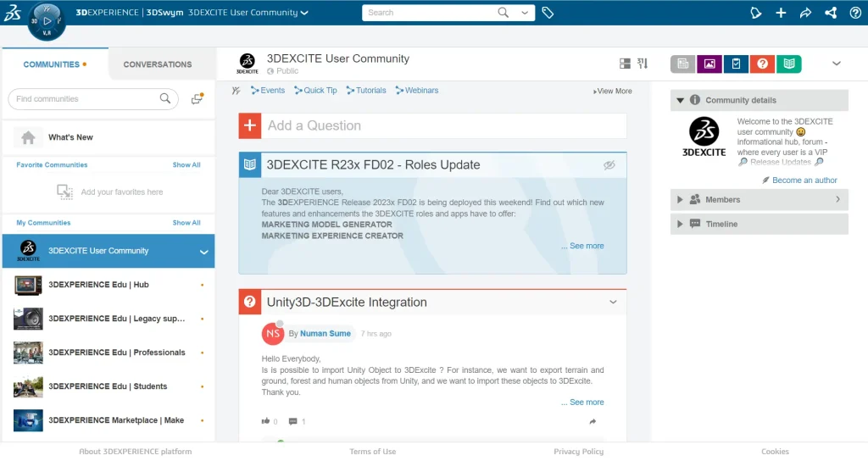Select the gray Posts content type icon
868x461 pixels.
pyautogui.click(x=682, y=64)
